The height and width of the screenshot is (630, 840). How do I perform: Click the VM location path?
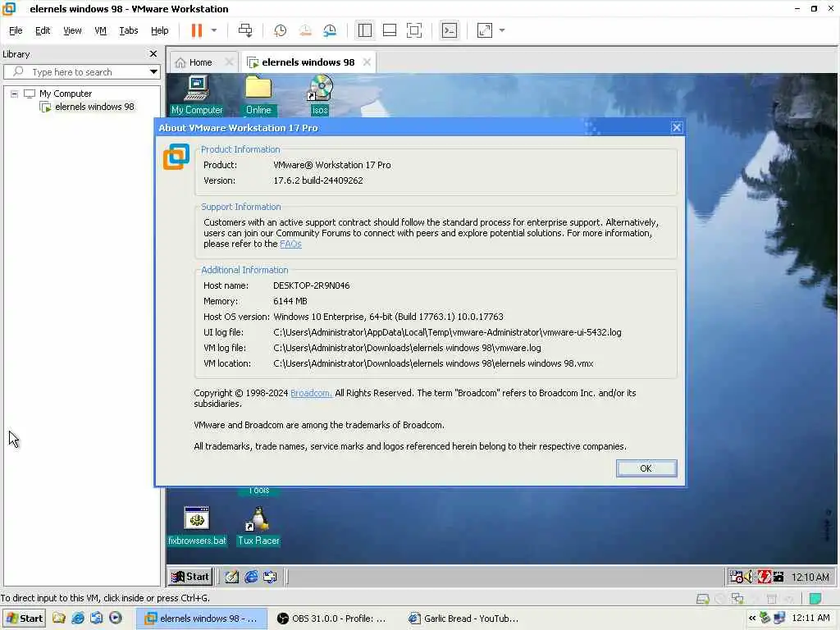coord(433,363)
